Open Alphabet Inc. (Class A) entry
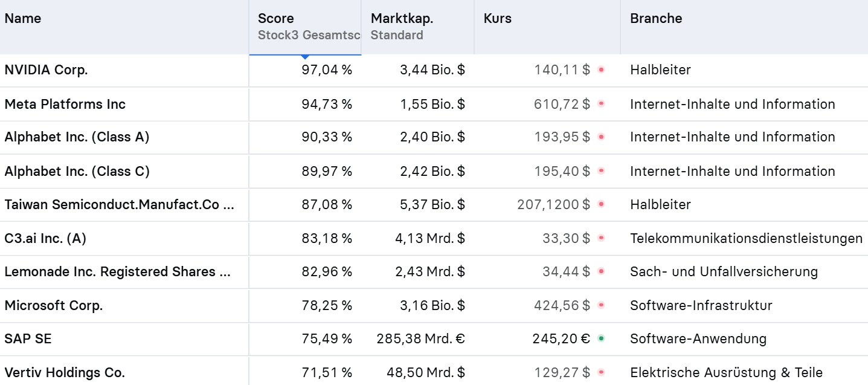Image resolution: width=868 pixels, height=385 pixels. [x=77, y=137]
